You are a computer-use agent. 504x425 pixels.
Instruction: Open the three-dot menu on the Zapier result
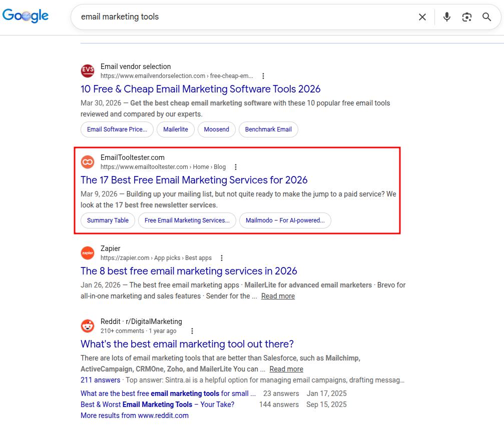pyautogui.click(x=221, y=258)
